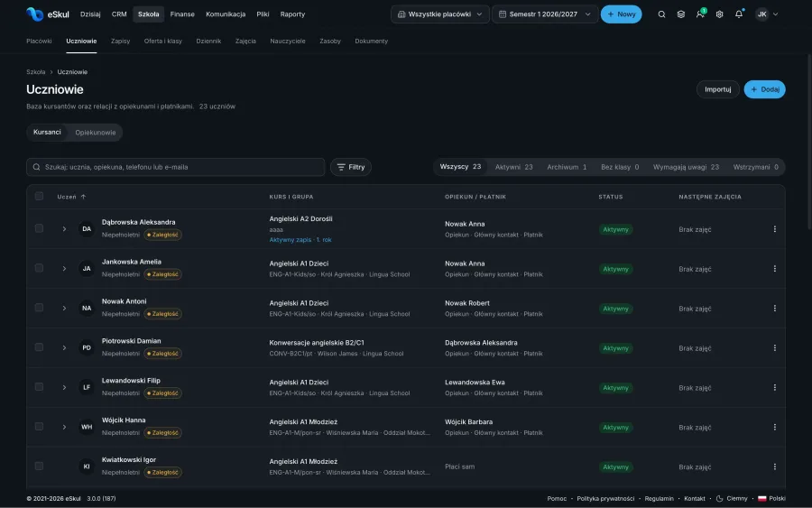Open row menu for Nowak Antoni
Viewport: 812px width, 508px height.
774,308
